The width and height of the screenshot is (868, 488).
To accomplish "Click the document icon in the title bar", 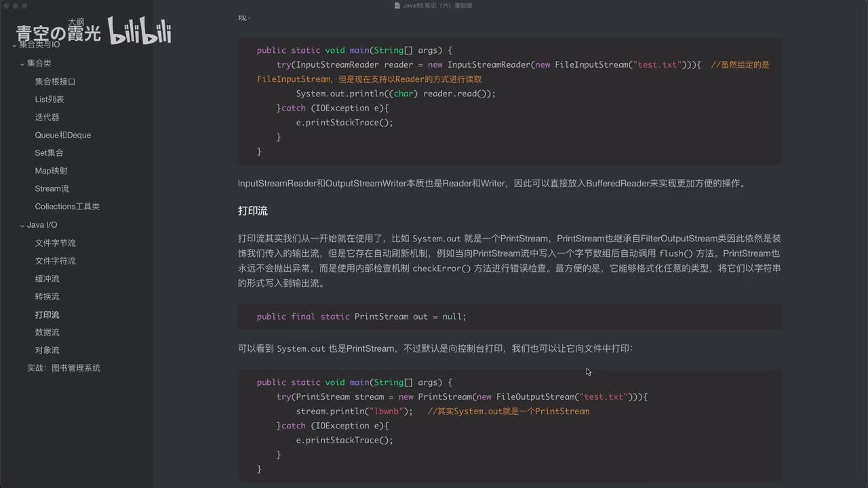I will point(397,5).
